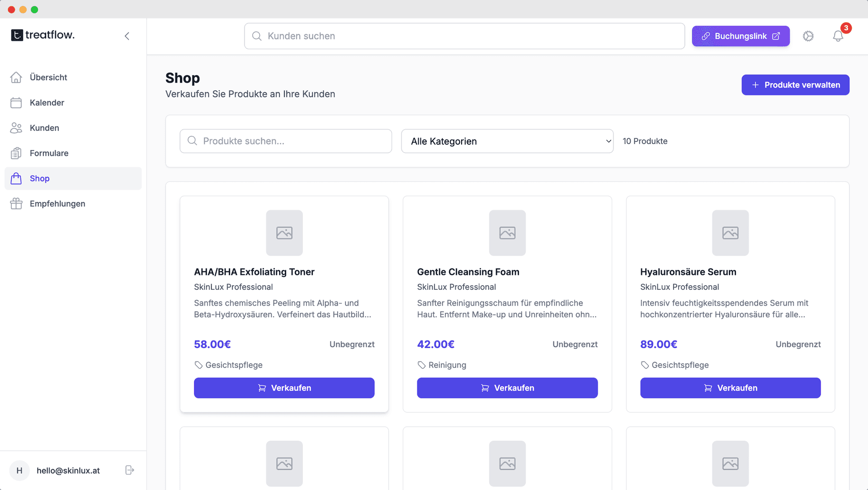
Task: Open the Übersicht section icon
Action: tap(16, 77)
